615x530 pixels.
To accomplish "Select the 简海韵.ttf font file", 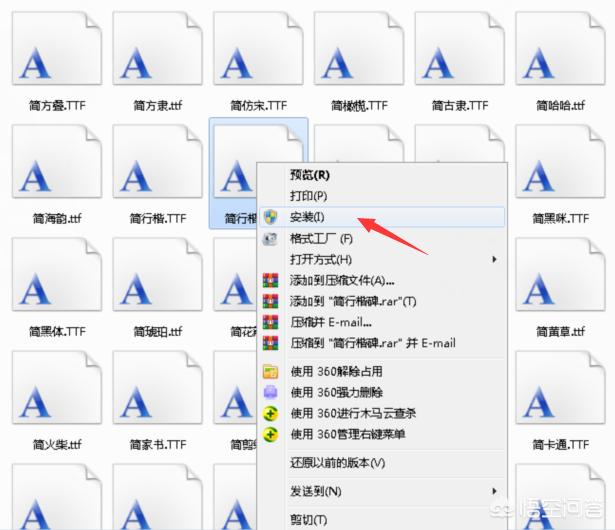I will pos(57,174).
